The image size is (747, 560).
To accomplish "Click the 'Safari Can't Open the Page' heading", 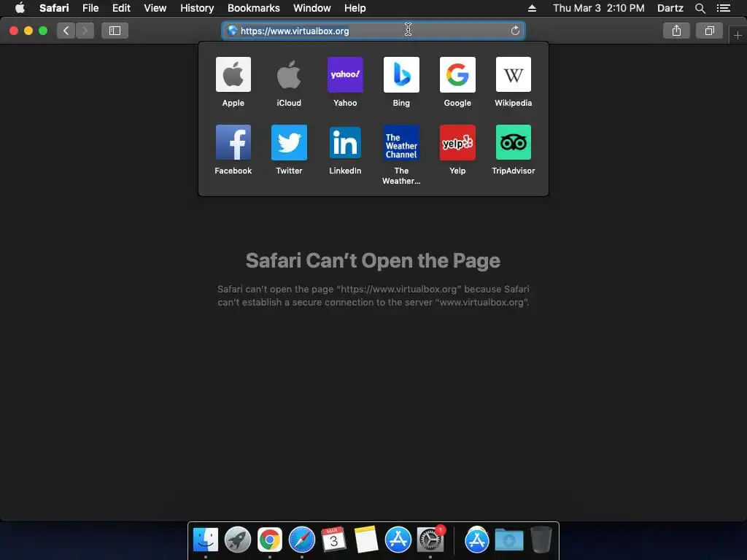I will click(x=373, y=260).
